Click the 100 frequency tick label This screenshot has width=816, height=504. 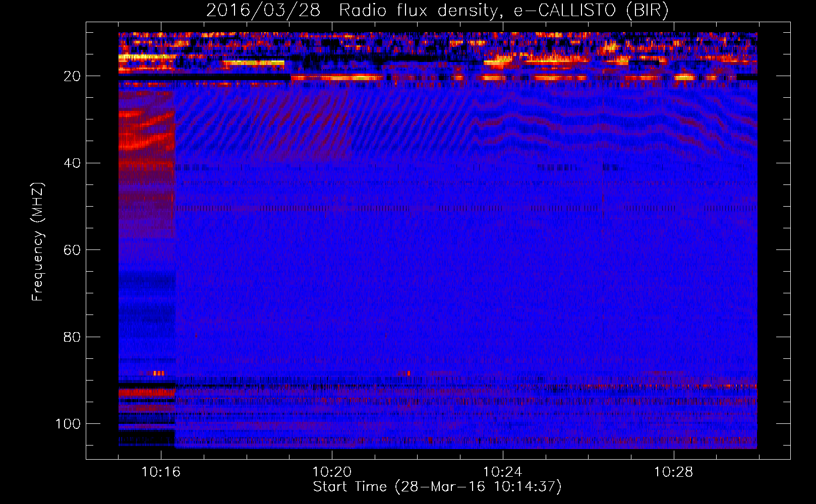click(x=68, y=424)
